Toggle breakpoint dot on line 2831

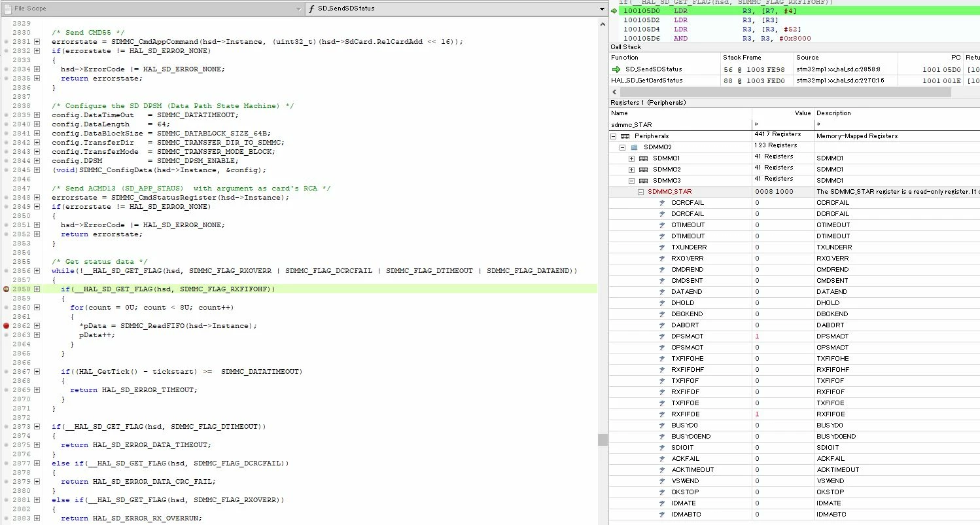click(x=7, y=41)
